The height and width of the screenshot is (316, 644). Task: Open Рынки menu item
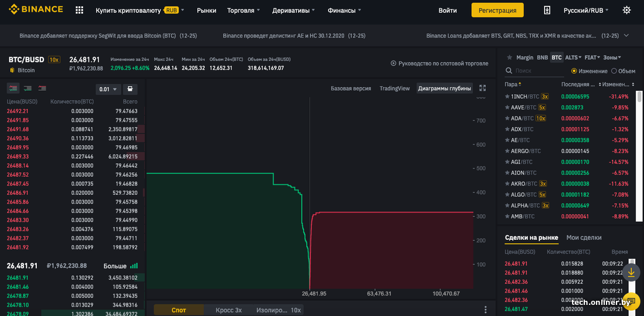pyautogui.click(x=207, y=11)
